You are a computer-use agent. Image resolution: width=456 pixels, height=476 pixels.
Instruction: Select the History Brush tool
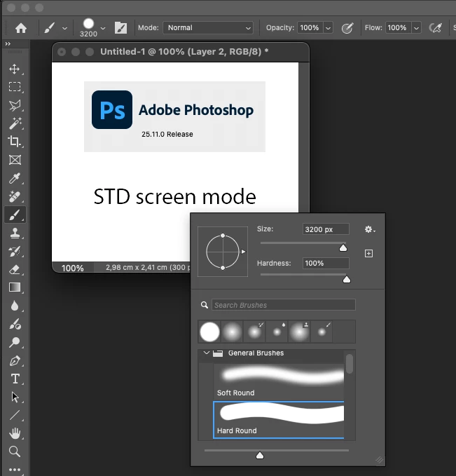[x=15, y=251]
